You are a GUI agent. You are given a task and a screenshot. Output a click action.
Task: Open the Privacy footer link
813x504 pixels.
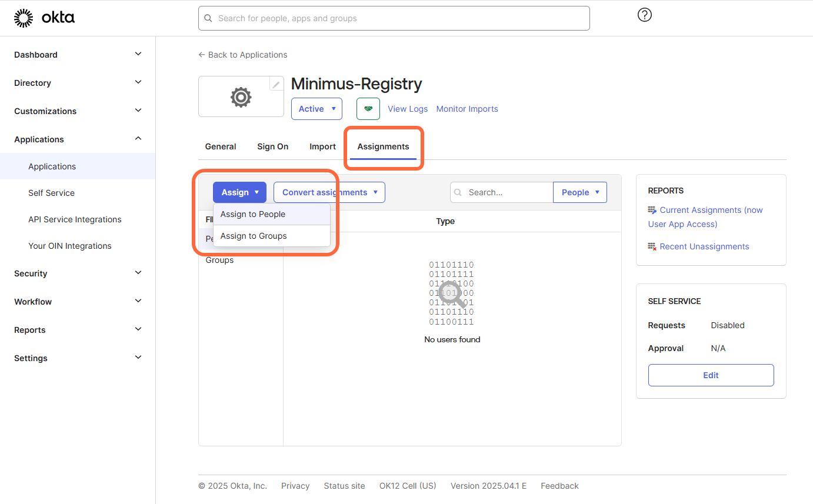pyautogui.click(x=295, y=486)
